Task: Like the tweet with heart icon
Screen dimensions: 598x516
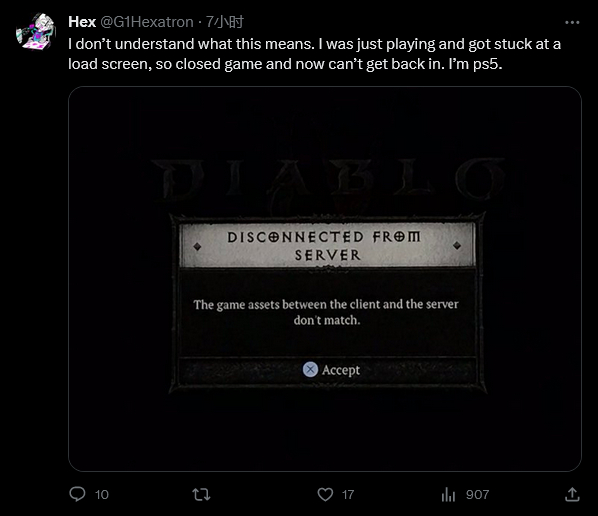Action: tap(325, 495)
